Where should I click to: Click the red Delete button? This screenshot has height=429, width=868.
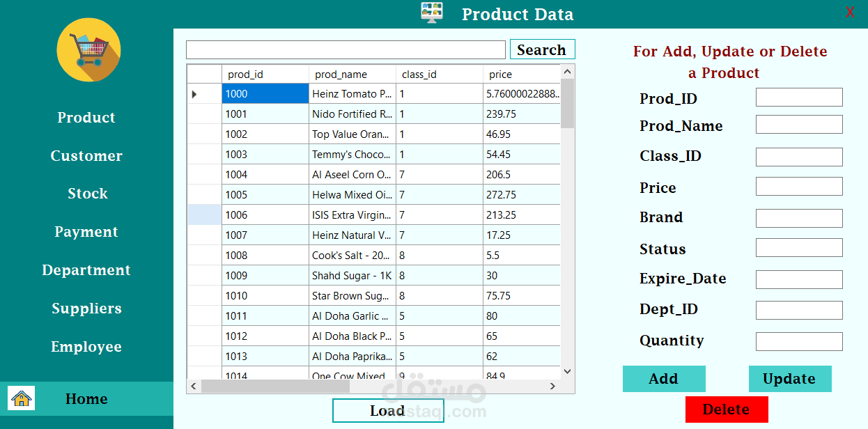[x=727, y=409]
